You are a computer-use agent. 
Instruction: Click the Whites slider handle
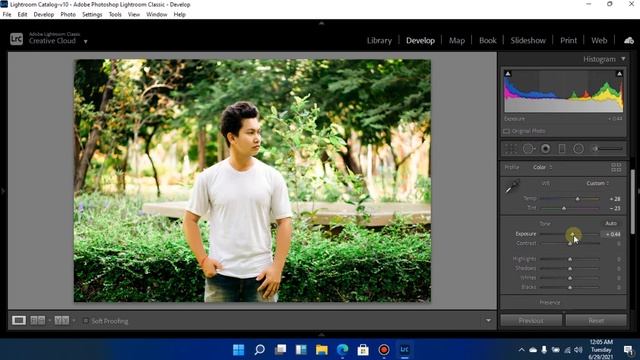click(570, 278)
